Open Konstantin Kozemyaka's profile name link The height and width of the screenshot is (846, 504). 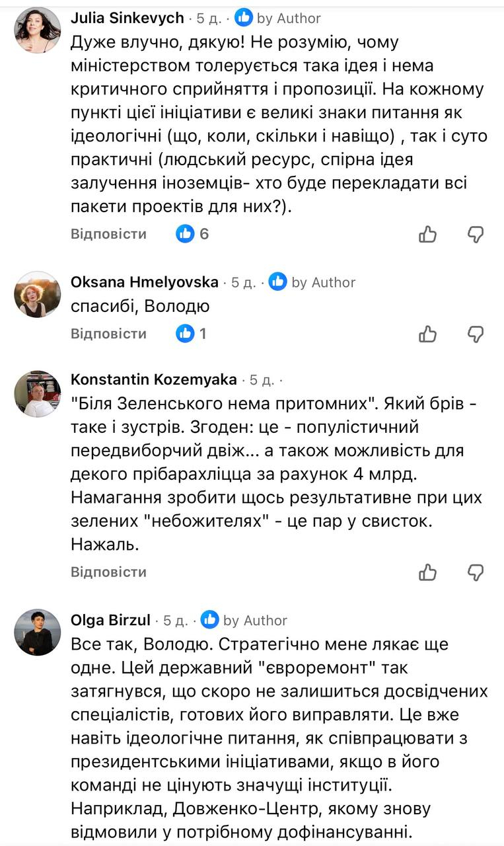coord(153,379)
